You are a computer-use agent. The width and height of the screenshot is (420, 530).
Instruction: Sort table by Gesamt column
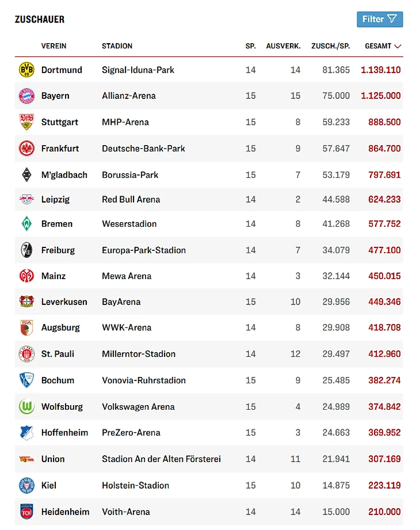point(383,46)
